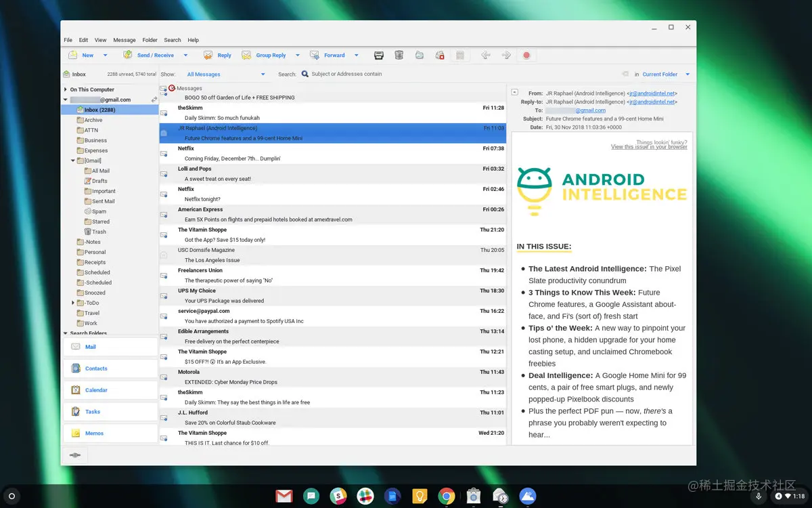Open Google Keep lightbulb icon in shelf
812x508 pixels.
tap(420, 496)
